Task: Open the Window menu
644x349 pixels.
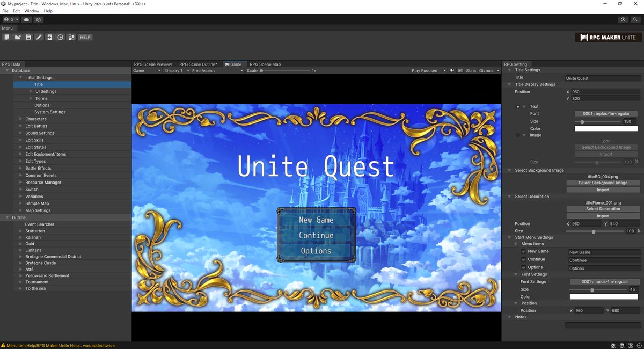Action: click(31, 11)
